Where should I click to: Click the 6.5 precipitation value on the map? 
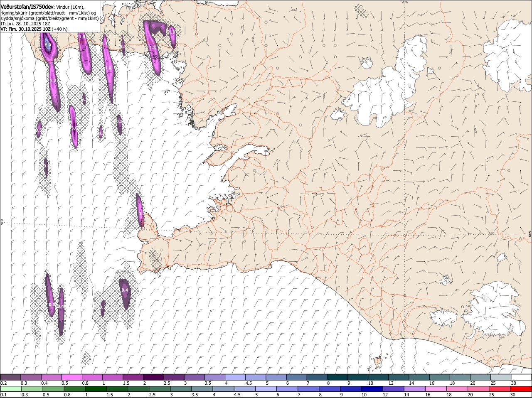[48, 44]
